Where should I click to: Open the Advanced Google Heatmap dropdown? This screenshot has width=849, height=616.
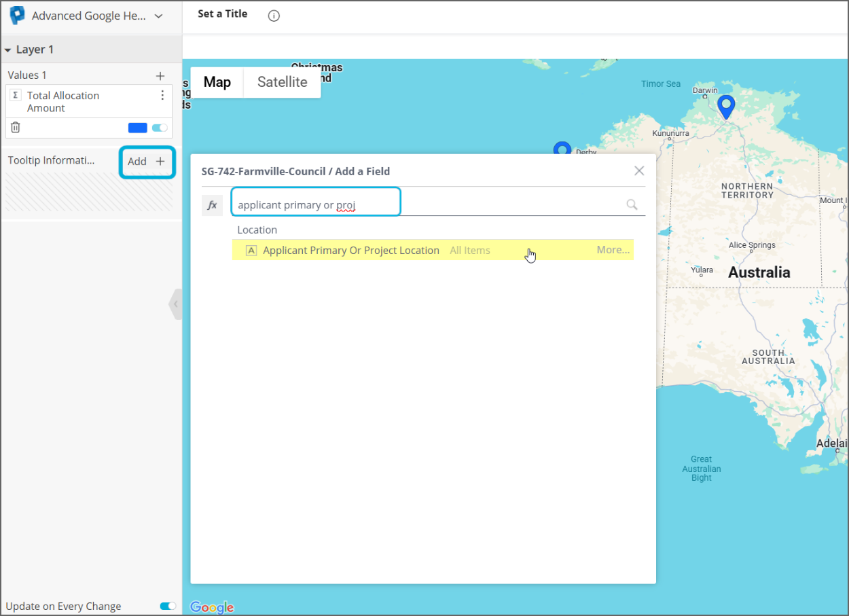[158, 16]
